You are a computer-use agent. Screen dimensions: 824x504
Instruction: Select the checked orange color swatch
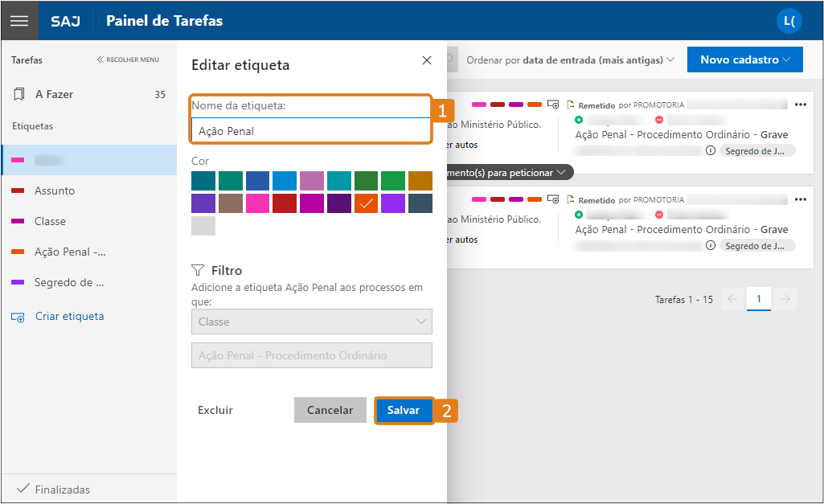click(x=366, y=203)
